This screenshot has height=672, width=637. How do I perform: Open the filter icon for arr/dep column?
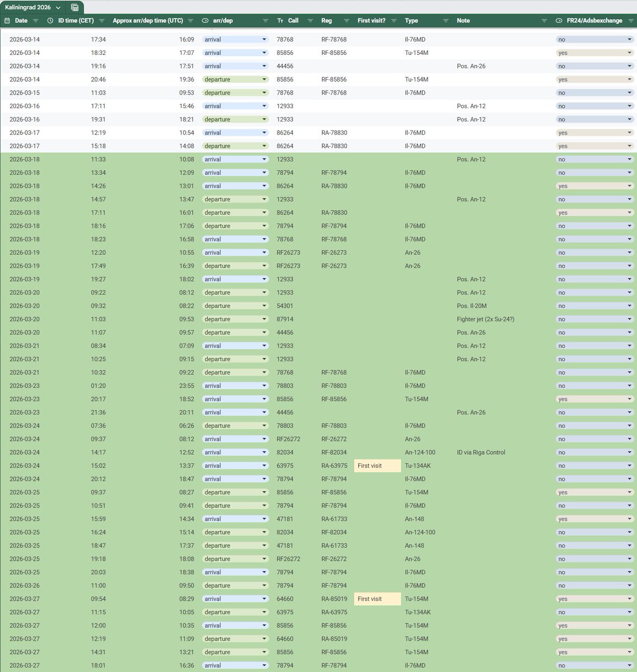pos(265,21)
